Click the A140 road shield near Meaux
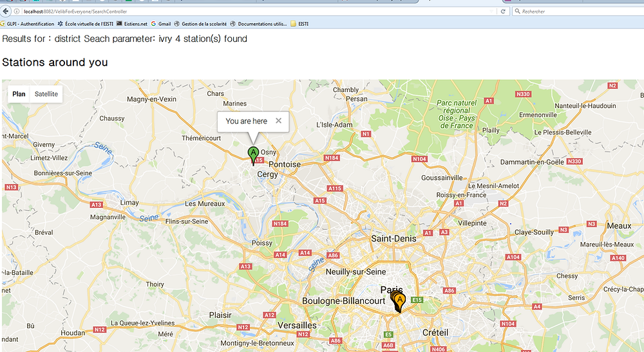The width and height of the screenshot is (644, 352). coord(618,257)
